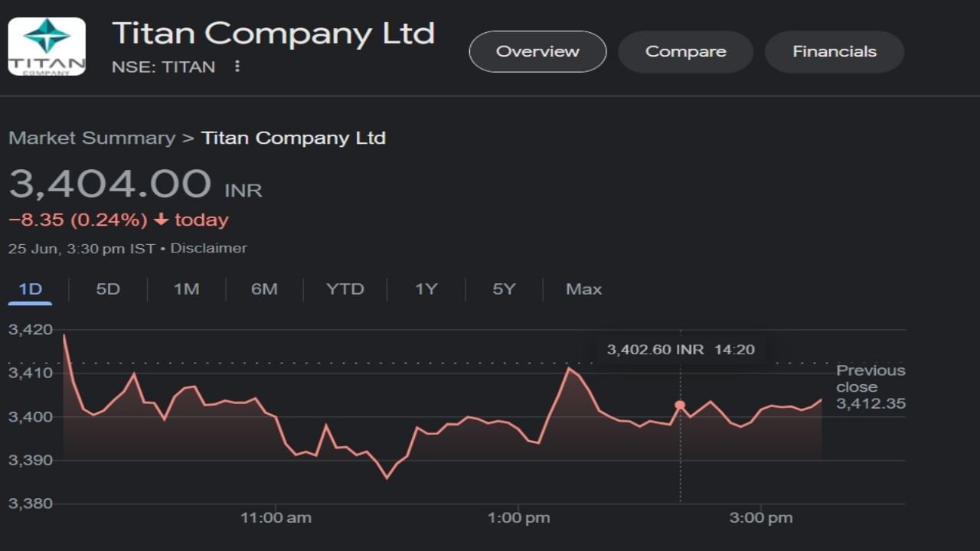Click the 3,410 y-axis label
980x551 pixels.
pyautogui.click(x=31, y=373)
